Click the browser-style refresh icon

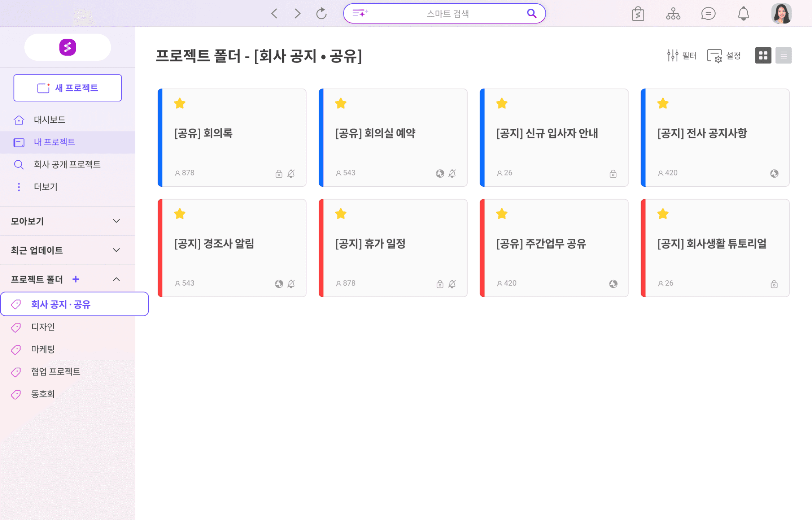click(x=321, y=14)
